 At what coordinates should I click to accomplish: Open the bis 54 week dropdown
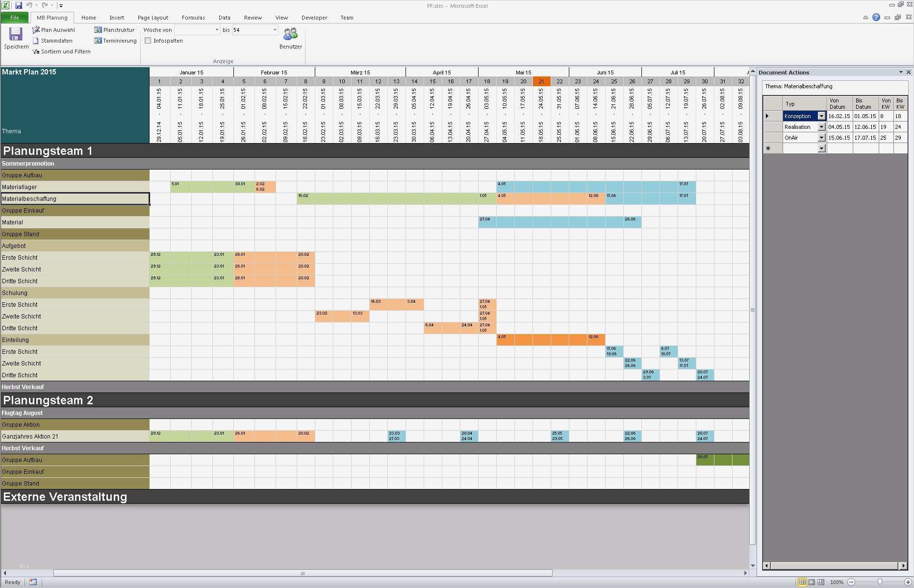(x=274, y=29)
